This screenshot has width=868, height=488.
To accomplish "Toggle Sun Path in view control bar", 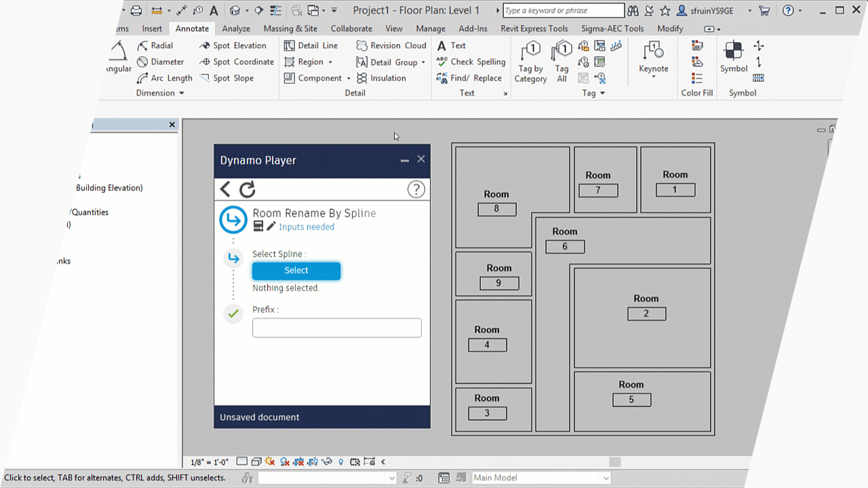I will 270,462.
